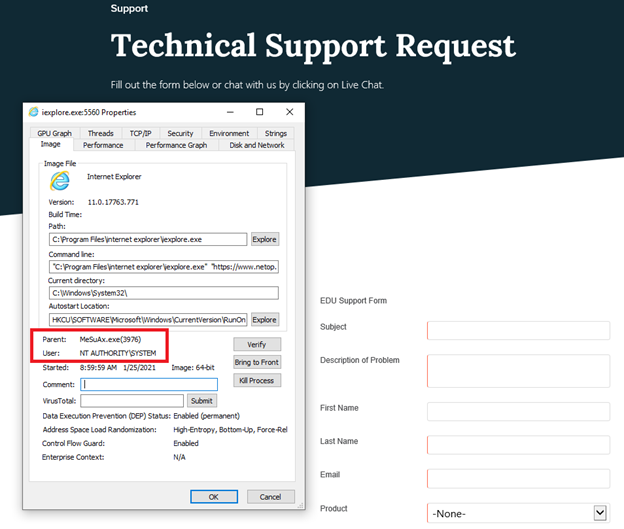The image size is (624, 529).
Task: Maximize the iexplore.exe Properties window
Action: [260, 112]
